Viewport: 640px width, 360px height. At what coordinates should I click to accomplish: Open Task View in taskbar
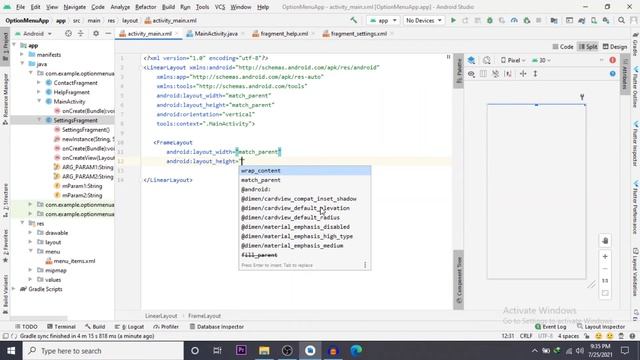[218, 351]
